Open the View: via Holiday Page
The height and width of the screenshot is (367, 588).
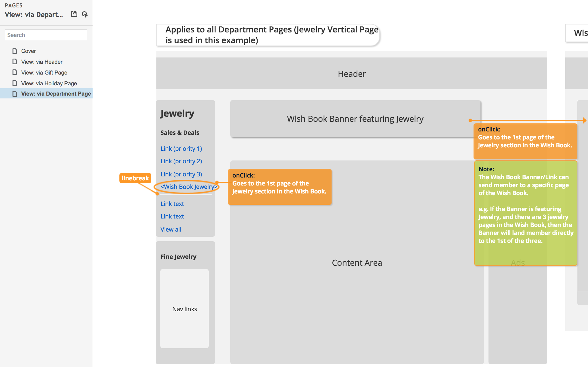(x=49, y=83)
